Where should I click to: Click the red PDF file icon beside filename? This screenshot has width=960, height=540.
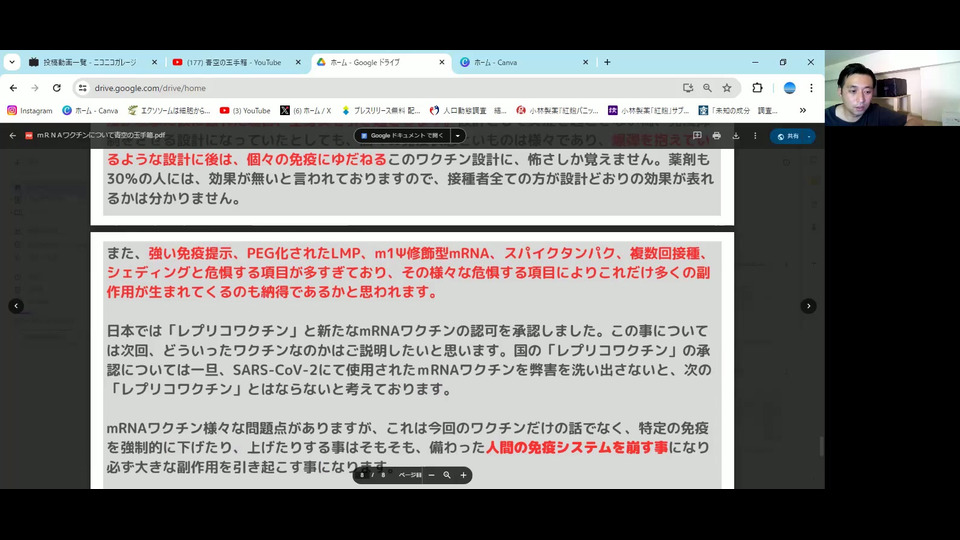coord(29,135)
